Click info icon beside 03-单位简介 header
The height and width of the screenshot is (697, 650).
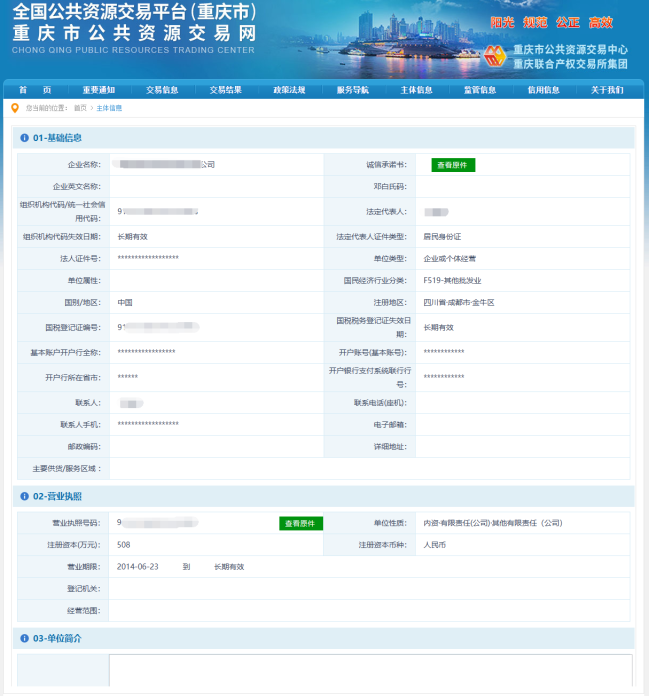pos(24,638)
